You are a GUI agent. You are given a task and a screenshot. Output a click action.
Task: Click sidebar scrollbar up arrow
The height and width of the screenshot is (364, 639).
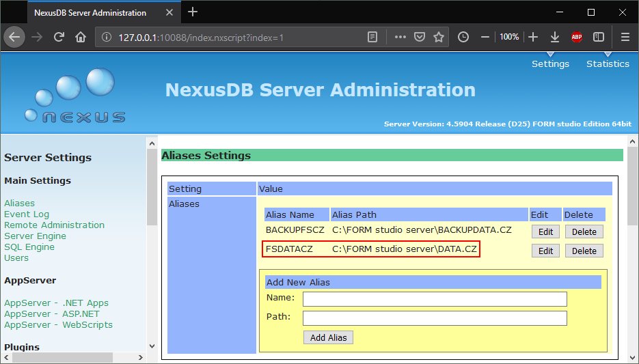click(152, 143)
